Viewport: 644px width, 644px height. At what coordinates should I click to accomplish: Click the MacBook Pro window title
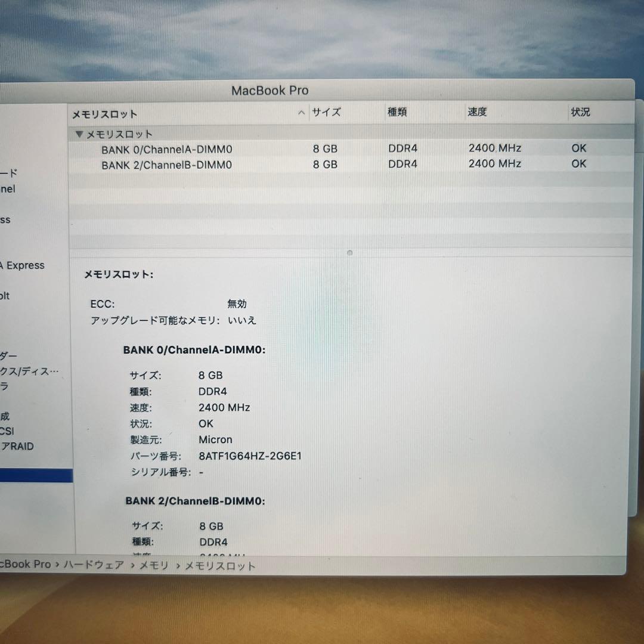tap(270, 91)
